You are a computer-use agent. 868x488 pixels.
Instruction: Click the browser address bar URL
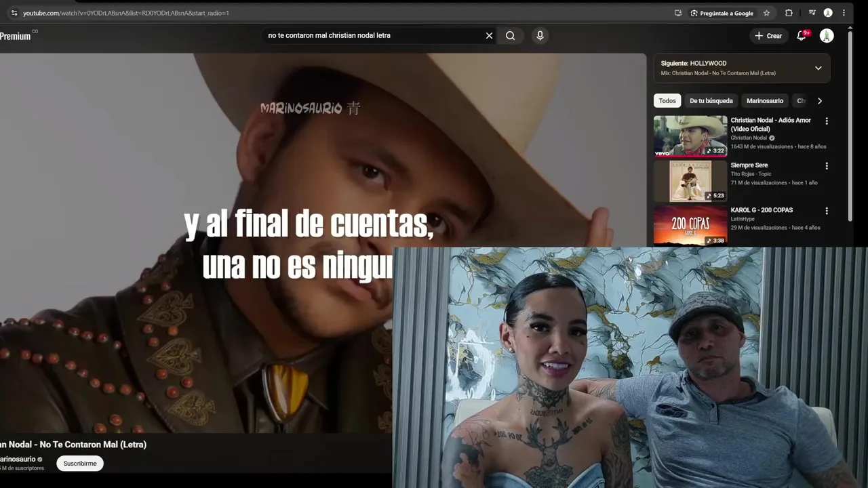(126, 13)
